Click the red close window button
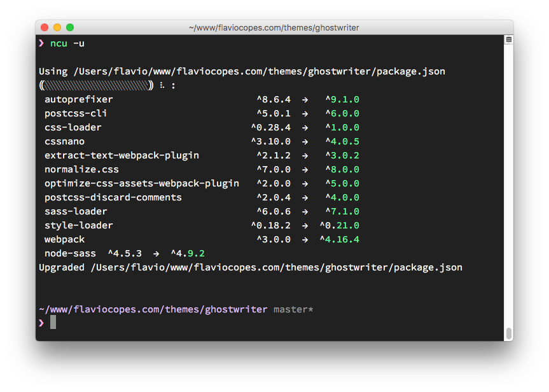Screen dimensions: 549x392 point(45,27)
